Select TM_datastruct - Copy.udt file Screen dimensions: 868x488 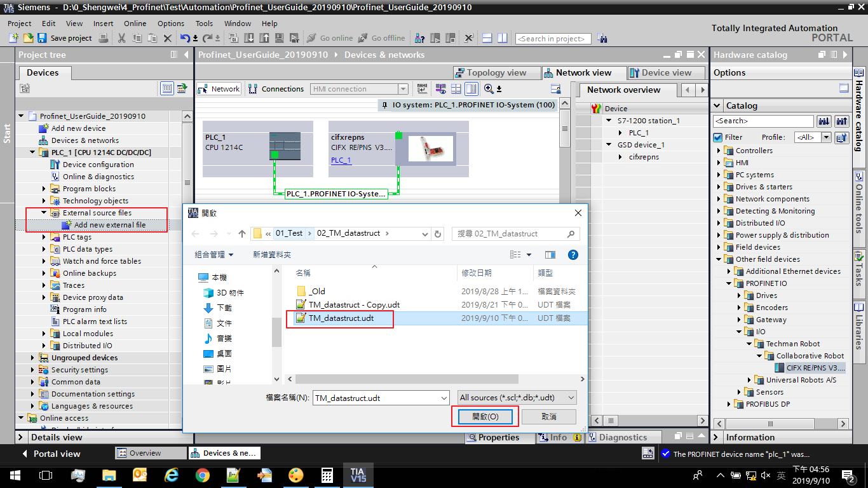click(354, 305)
